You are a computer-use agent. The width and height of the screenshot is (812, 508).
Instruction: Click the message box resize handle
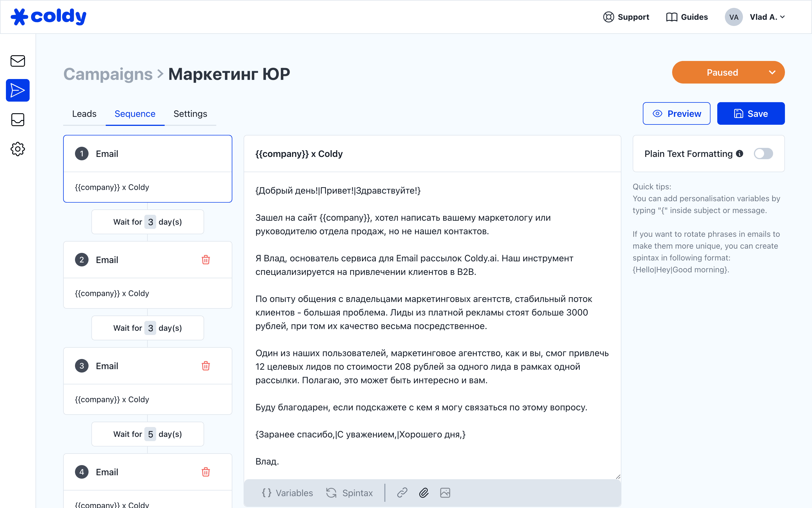pyautogui.click(x=618, y=476)
